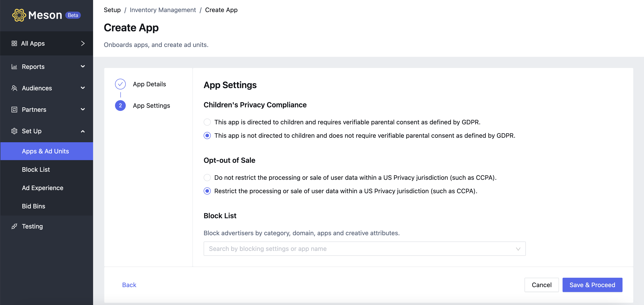
Task: Open Ad Experience submenu item
Action: click(x=47, y=188)
